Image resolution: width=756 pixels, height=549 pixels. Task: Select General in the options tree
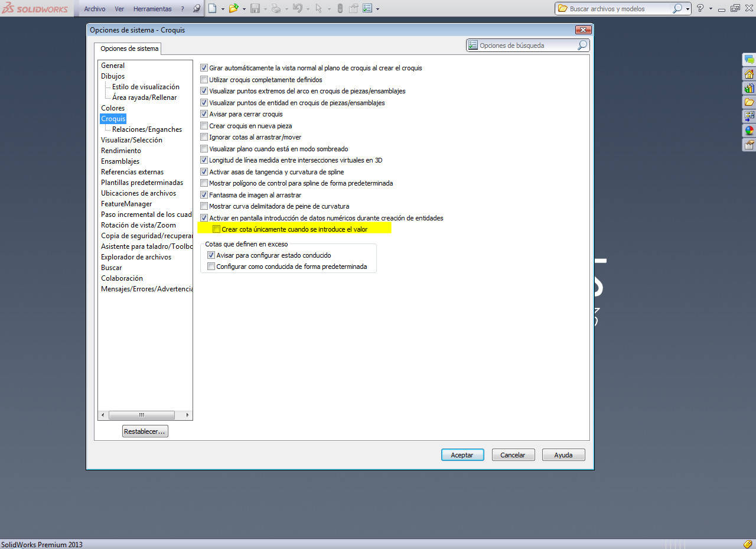(113, 66)
